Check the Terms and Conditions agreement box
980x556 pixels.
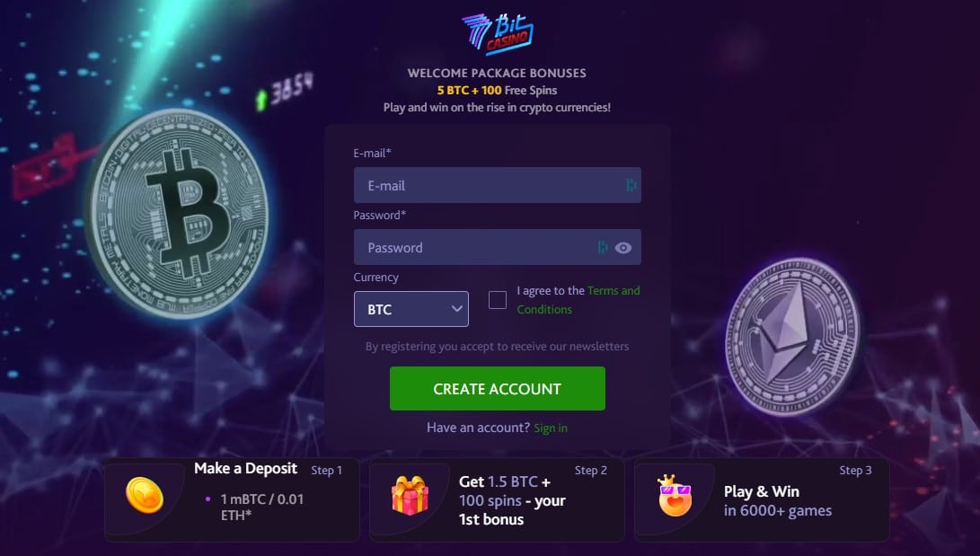pos(498,300)
